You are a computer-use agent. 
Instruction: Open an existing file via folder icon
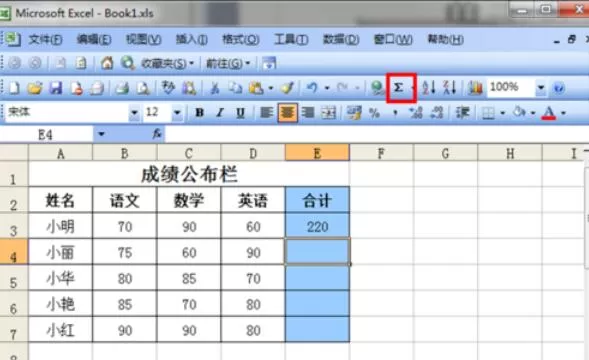(35, 88)
